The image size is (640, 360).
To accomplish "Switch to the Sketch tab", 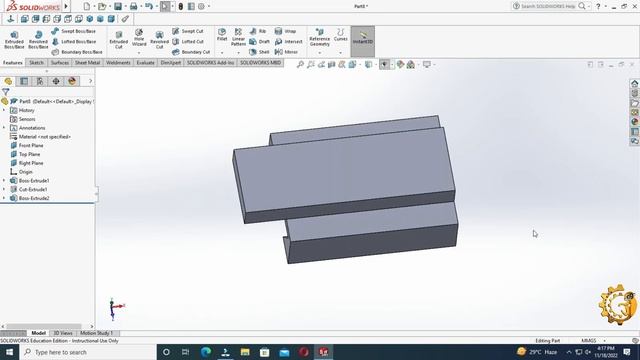I will (x=36, y=62).
